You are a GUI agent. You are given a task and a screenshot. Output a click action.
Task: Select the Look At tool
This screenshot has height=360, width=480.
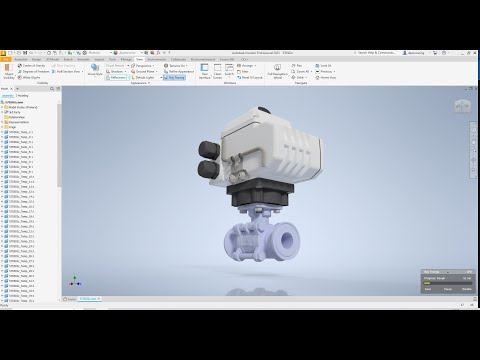coord(323,66)
